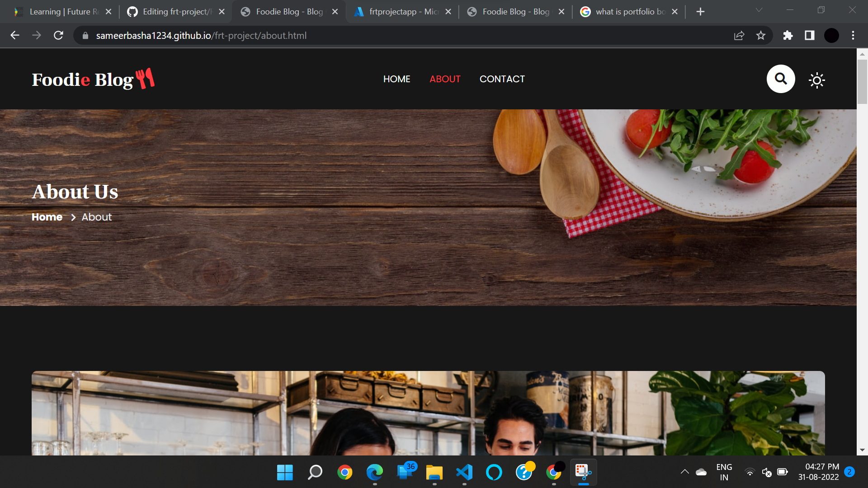
Task: Open the site search icon
Action: 781,79
